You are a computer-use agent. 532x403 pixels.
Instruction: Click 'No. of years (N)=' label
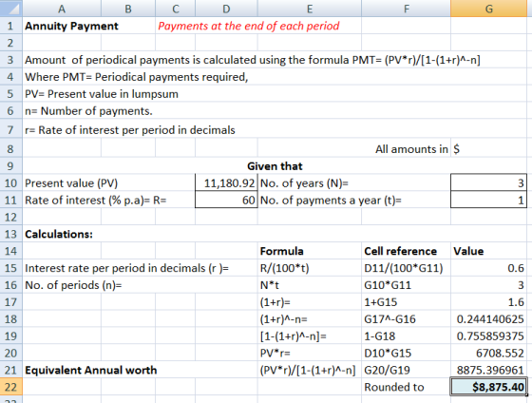tap(304, 183)
